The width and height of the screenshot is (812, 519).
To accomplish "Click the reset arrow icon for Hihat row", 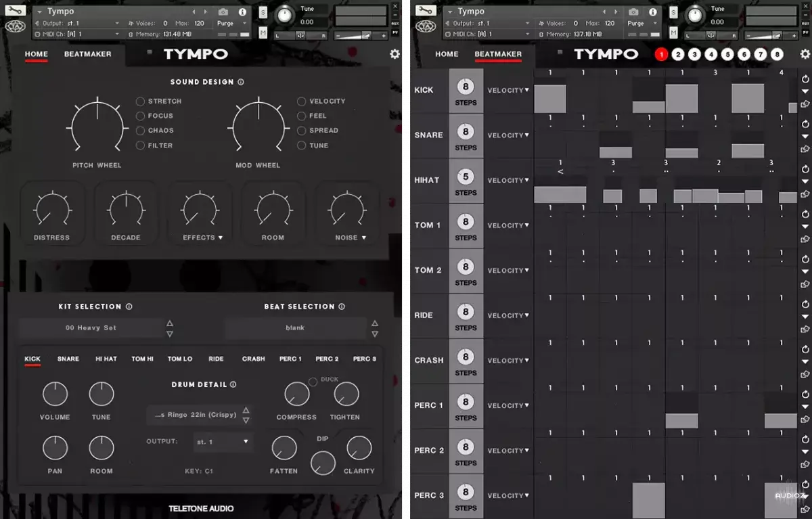I will [805, 169].
